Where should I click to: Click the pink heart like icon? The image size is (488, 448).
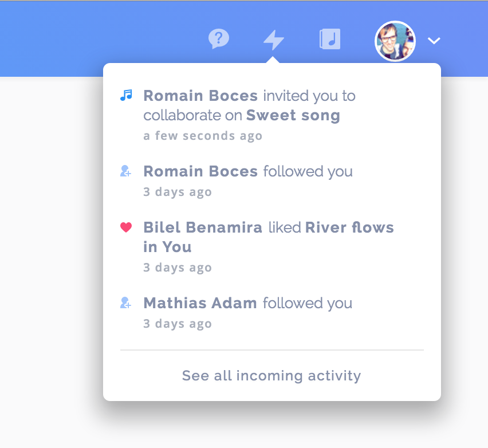126,227
